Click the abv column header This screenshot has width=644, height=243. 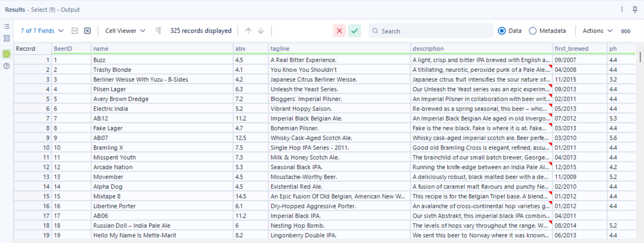(x=251, y=49)
